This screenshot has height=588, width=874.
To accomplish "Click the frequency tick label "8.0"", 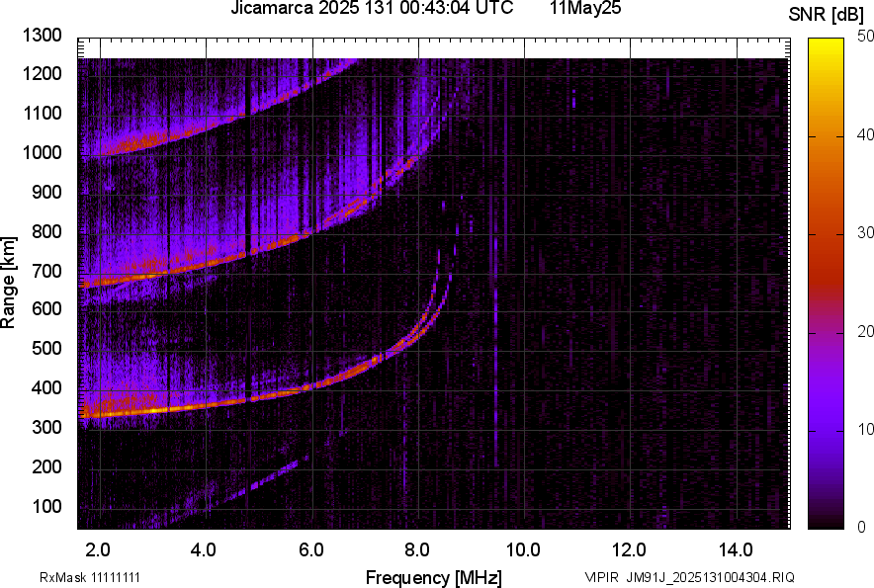I will 417,550.
